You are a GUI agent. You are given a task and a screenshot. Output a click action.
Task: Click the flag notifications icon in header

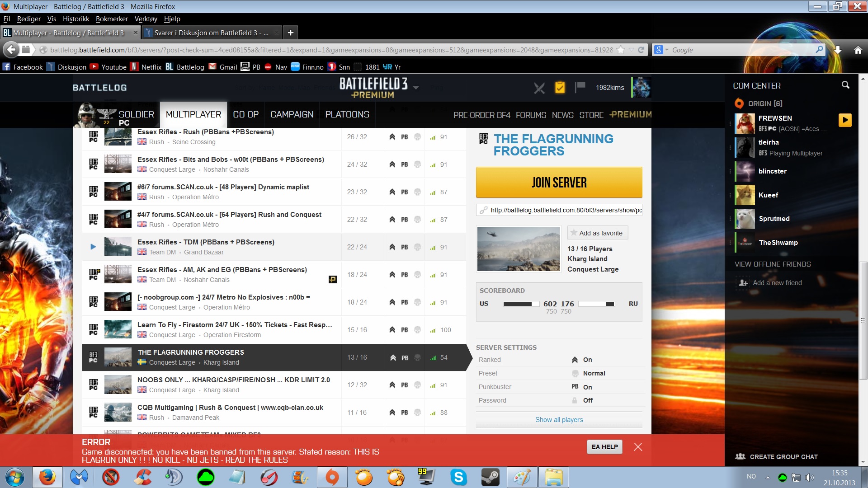point(580,87)
